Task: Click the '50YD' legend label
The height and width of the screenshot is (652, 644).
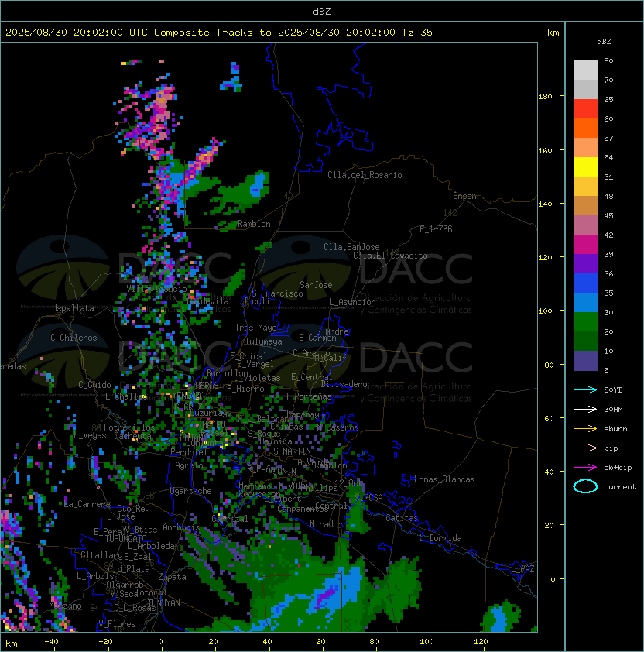Action: pos(613,389)
